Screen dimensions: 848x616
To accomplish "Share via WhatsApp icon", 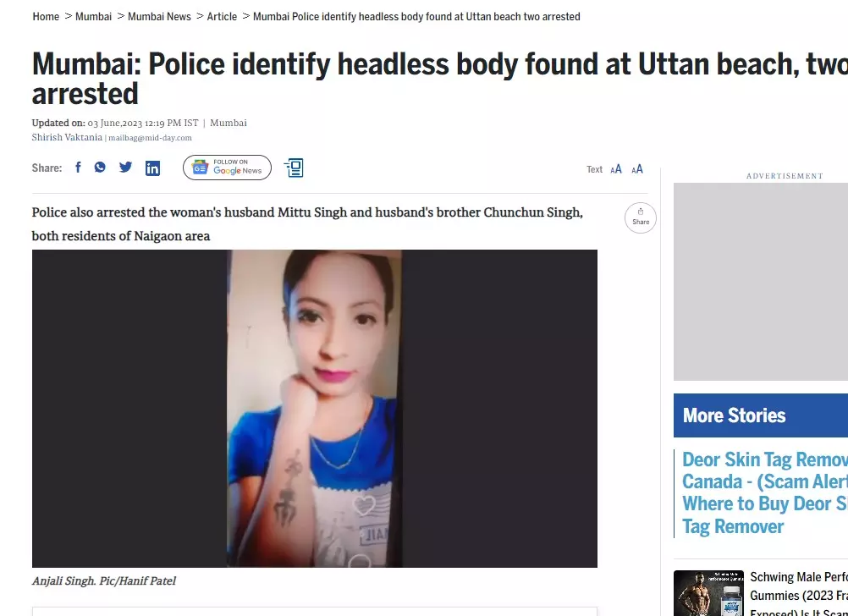I will point(100,167).
